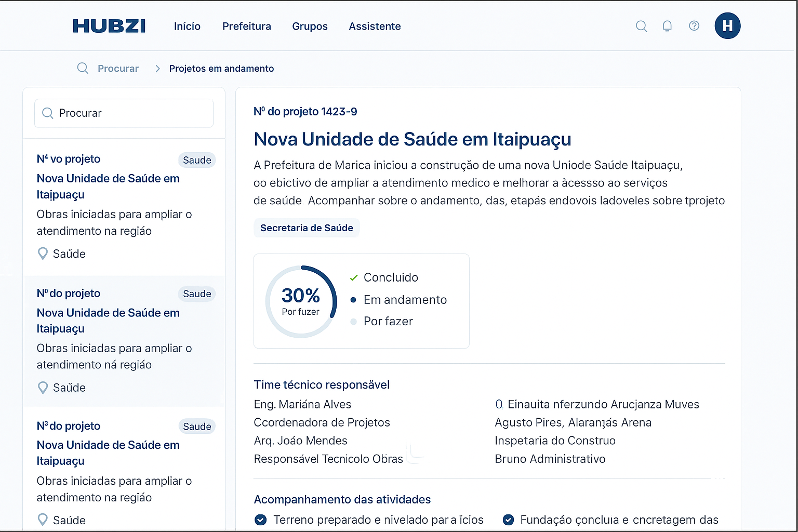Open search from the top navigation bar
798x532 pixels.
[x=641, y=26]
